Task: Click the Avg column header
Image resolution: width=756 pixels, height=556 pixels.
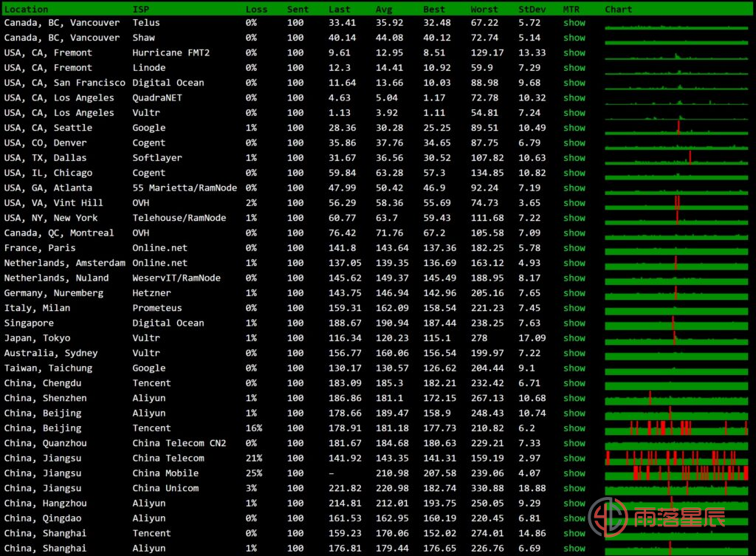Action: 384,9
